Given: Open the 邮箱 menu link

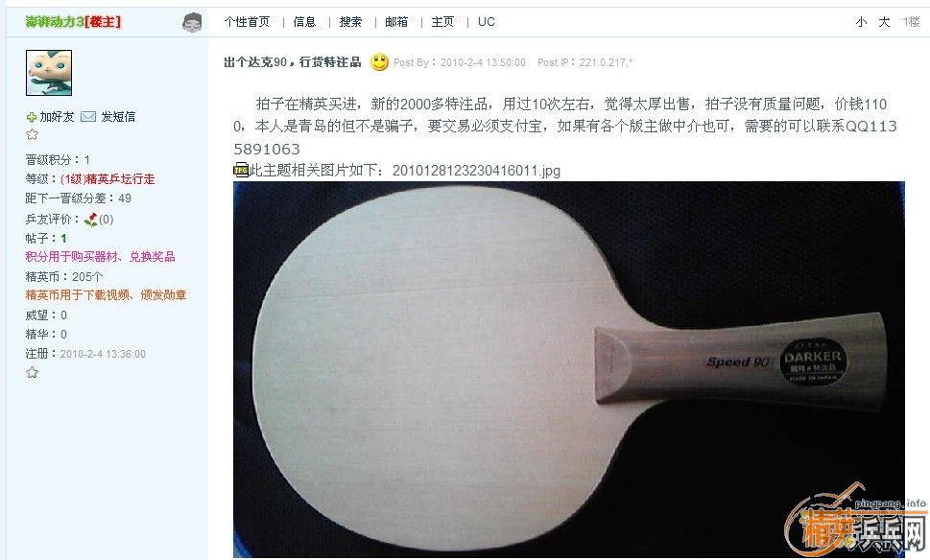Looking at the screenshot, I should (x=396, y=22).
